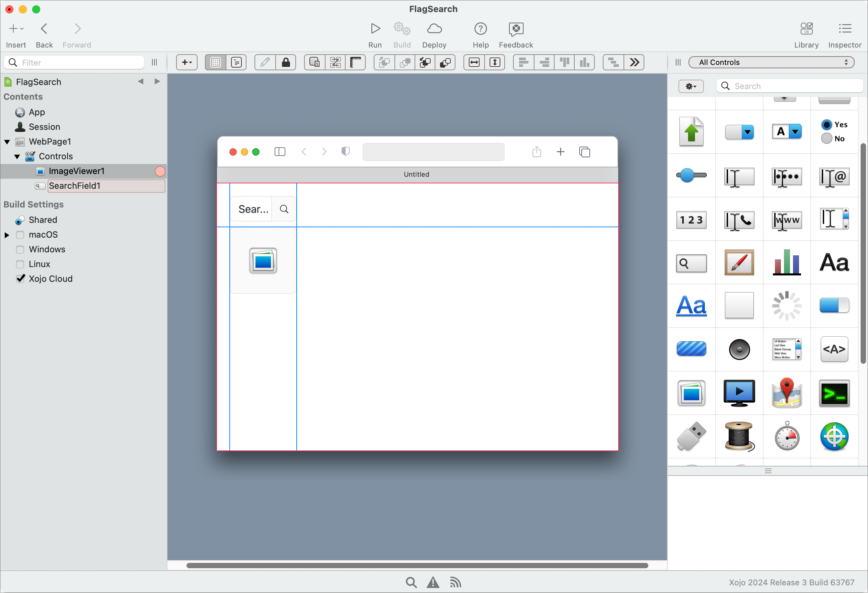Select the Timer stopwatch control icon
Viewport: 868px width, 593px height.
pos(787,436)
